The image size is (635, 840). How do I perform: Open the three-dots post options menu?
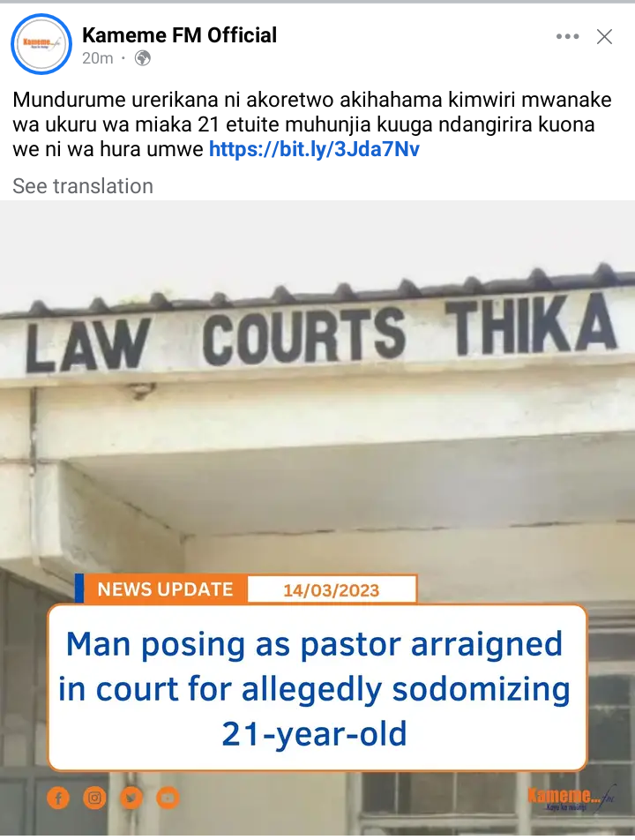(x=568, y=36)
